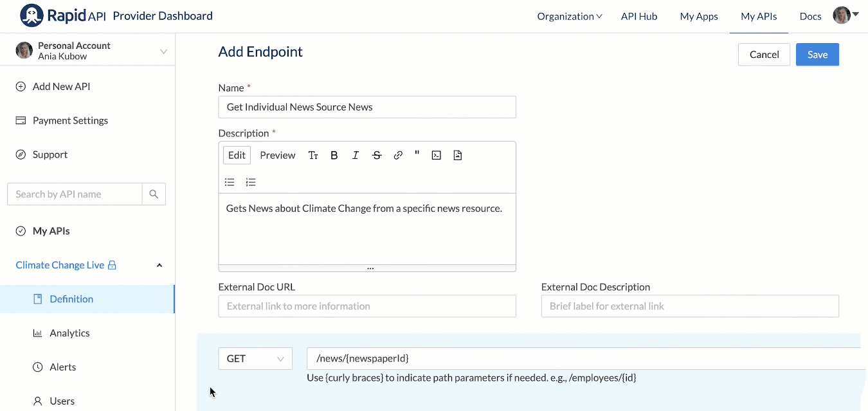Image resolution: width=868 pixels, height=411 pixels.
Task: Insert inline code with terminal icon
Action: 436,155
